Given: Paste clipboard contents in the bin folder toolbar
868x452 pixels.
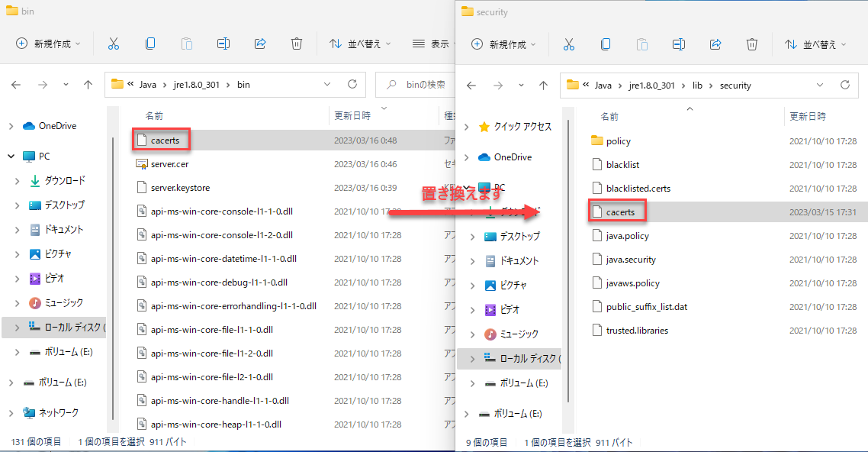Looking at the screenshot, I should click(187, 44).
